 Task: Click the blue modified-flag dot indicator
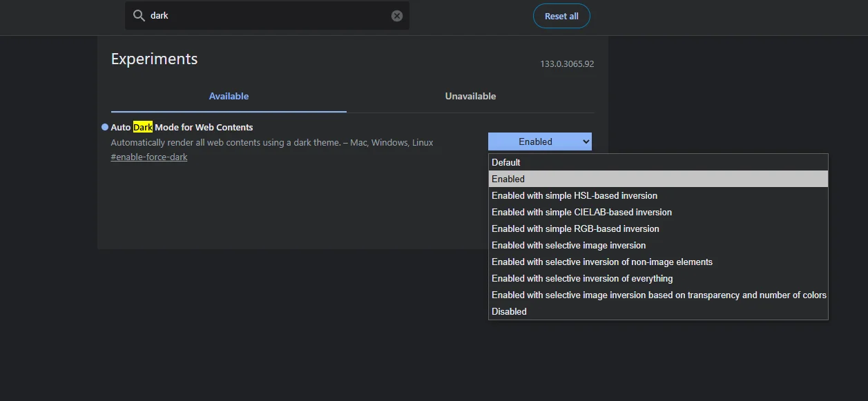tap(105, 127)
